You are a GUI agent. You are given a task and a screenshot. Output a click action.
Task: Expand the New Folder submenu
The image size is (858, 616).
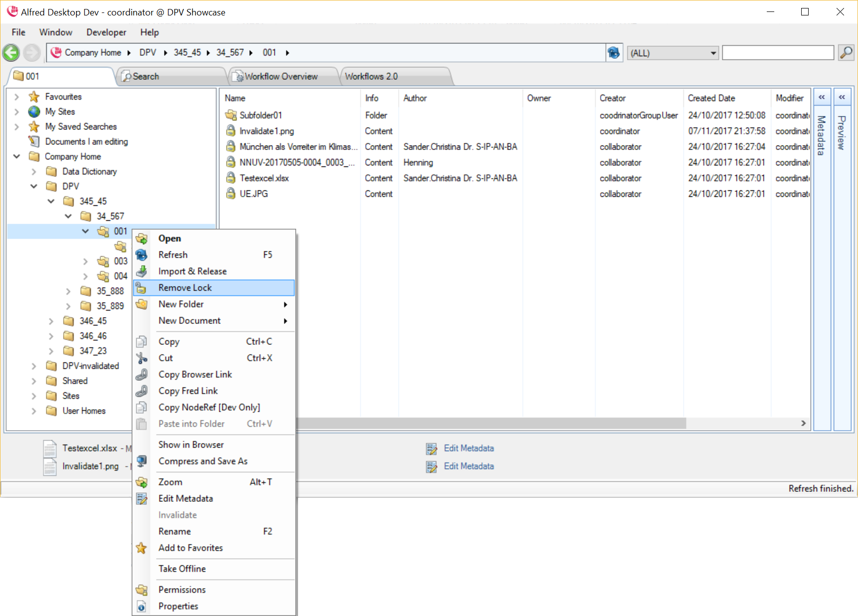pyautogui.click(x=285, y=304)
